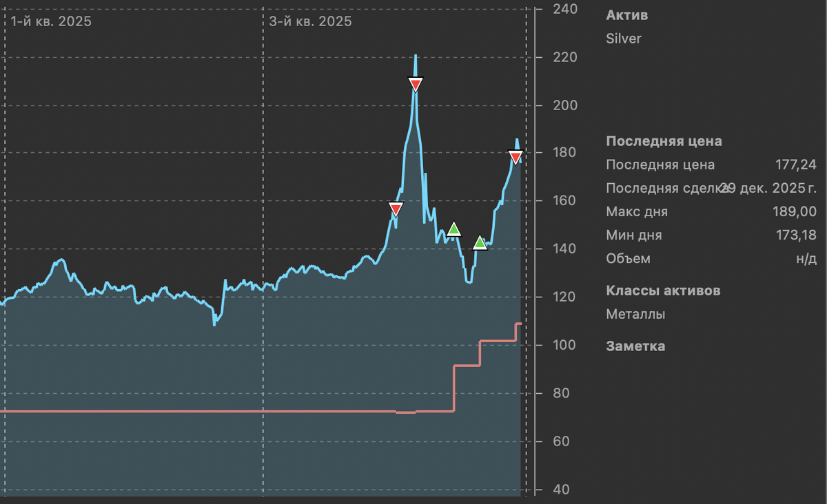The width and height of the screenshot is (827, 504).
Task: Click the bold 'Последняя цена' section heading
Action: pyautogui.click(x=664, y=141)
